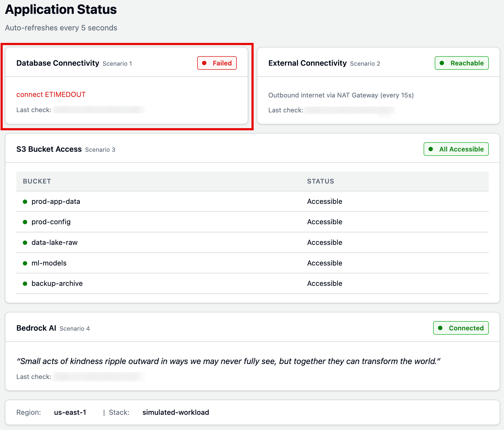The width and height of the screenshot is (504, 430).
Task: Click the All Accessible status badge label
Action: (x=461, y=149)
